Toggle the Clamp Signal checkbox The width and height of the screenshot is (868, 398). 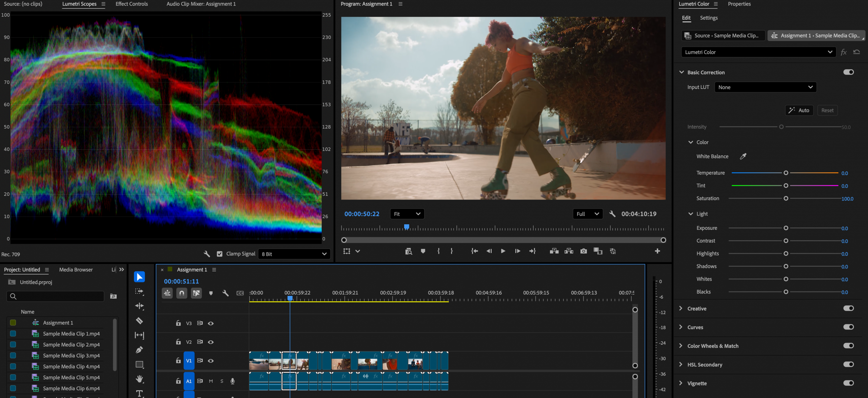click(x=220, y=254)
